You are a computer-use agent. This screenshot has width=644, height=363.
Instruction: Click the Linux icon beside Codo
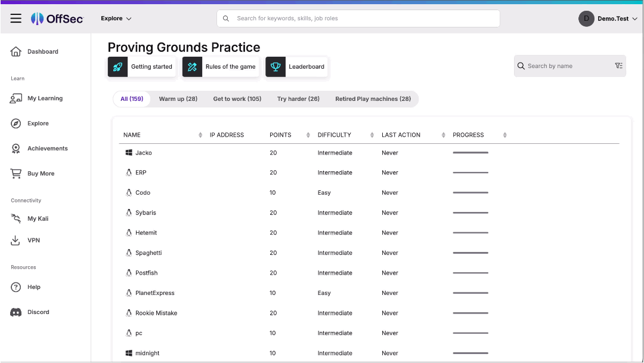coord(129,192)
